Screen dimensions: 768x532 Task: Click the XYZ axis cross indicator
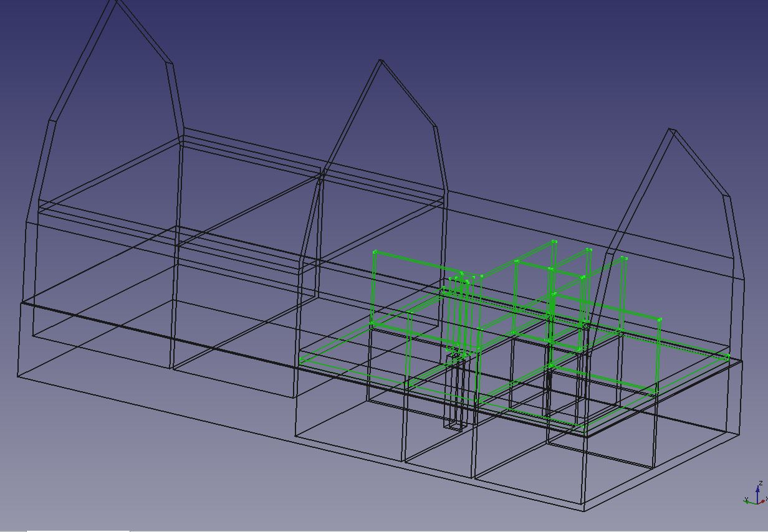[x=757, y=499]
